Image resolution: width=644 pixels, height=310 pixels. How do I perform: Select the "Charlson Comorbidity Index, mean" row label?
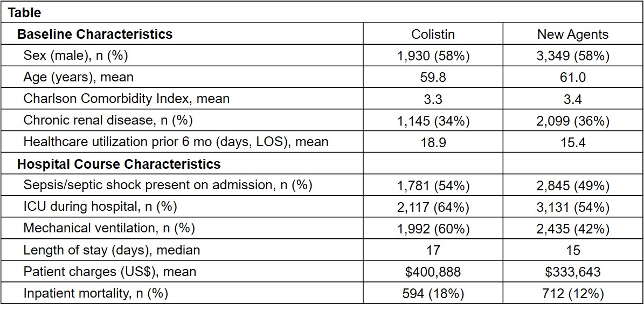pos(126,99)
